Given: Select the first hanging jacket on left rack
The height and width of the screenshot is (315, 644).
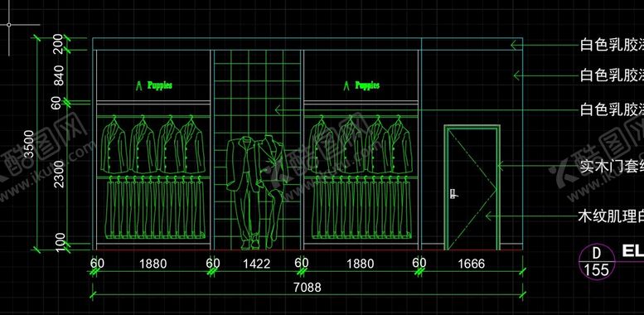Looking at the screenshot, I should point(114,144).
